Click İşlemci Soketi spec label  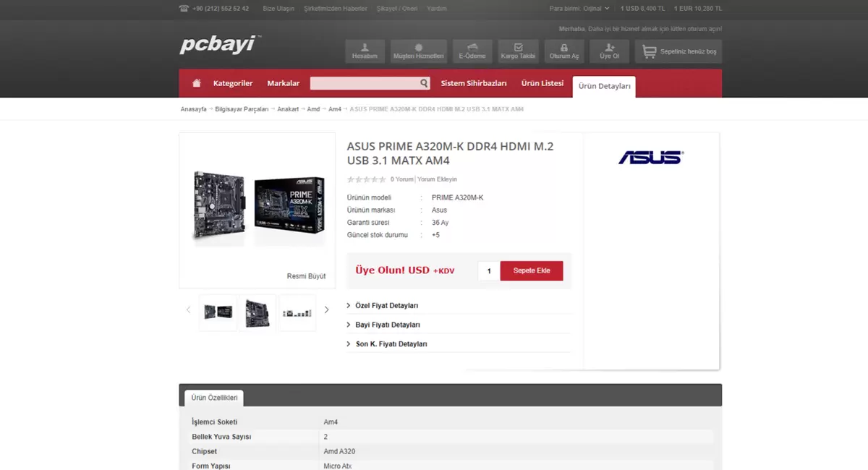coord(214,422)
